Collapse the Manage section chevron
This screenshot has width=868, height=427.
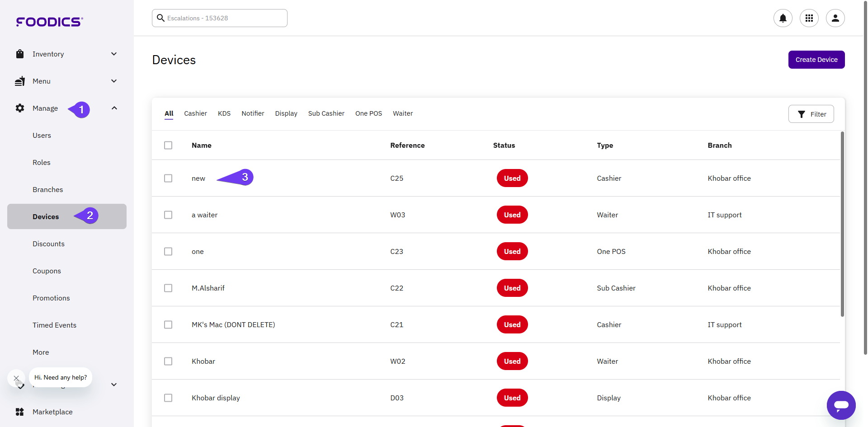[114, 108]
